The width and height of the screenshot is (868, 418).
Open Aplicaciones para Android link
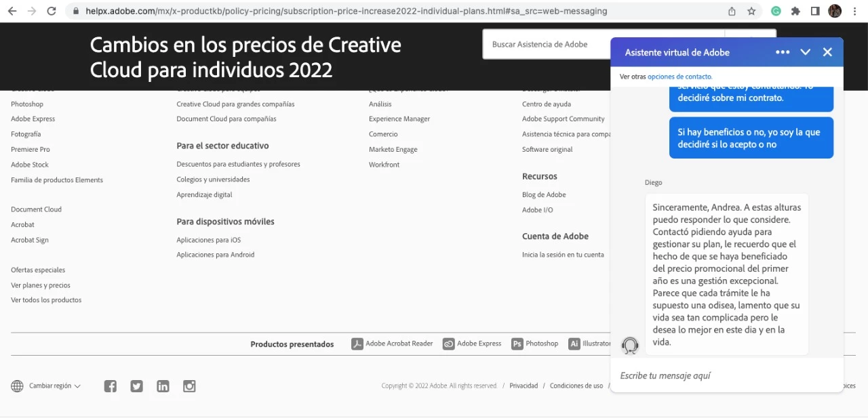pyautogui.click(x=216, y=255)
